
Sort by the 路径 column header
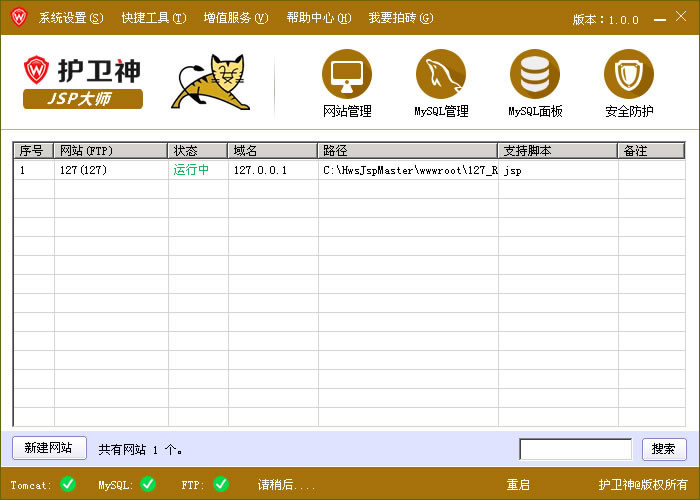(408, 150)
